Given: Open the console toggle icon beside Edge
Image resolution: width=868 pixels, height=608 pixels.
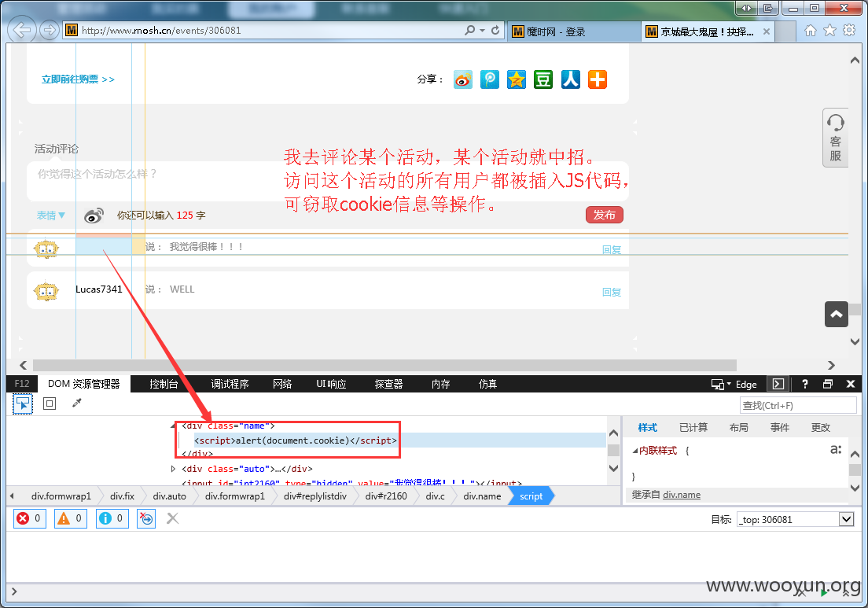Looking at the screenshot, I should (x=778, y=384).
